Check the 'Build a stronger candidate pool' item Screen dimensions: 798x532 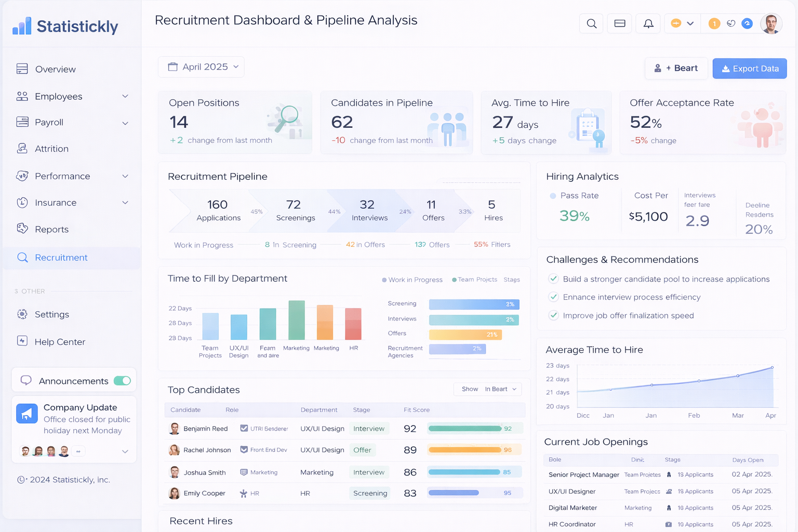[554, 279]
